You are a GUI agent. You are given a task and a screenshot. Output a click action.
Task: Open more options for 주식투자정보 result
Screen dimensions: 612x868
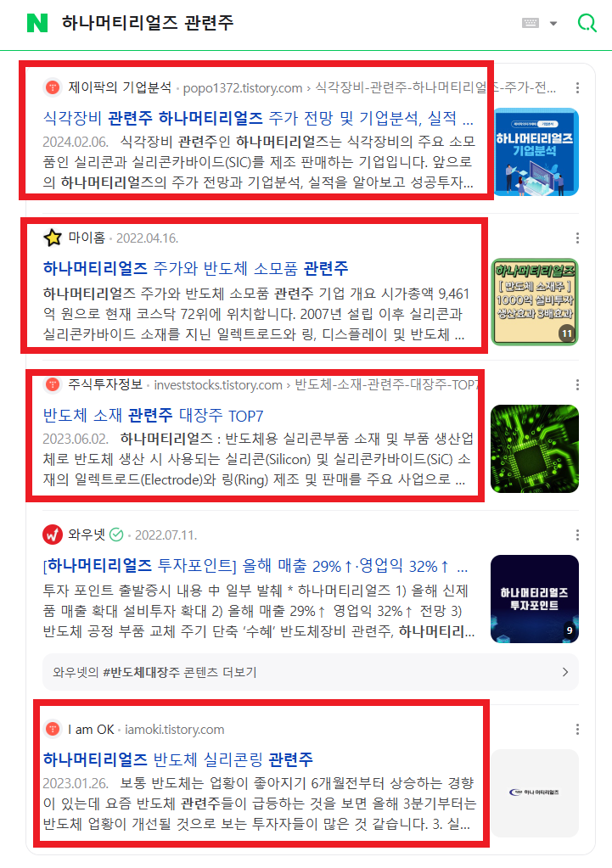(577, 384)
